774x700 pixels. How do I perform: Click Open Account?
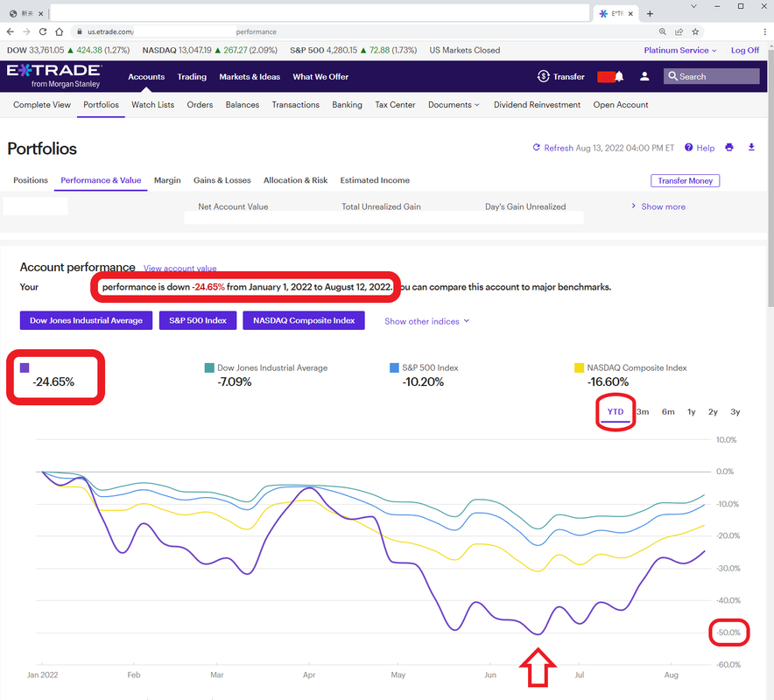coord(621,105)
